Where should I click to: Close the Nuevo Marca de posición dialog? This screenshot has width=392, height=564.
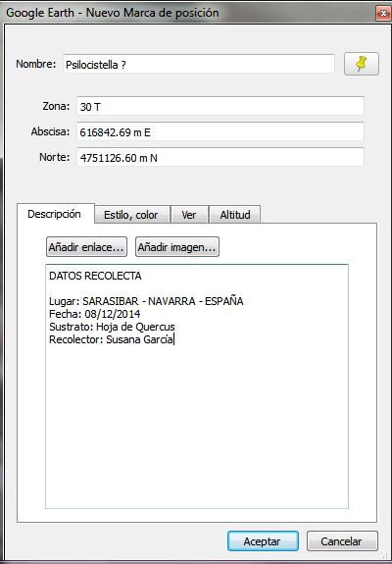383,14
